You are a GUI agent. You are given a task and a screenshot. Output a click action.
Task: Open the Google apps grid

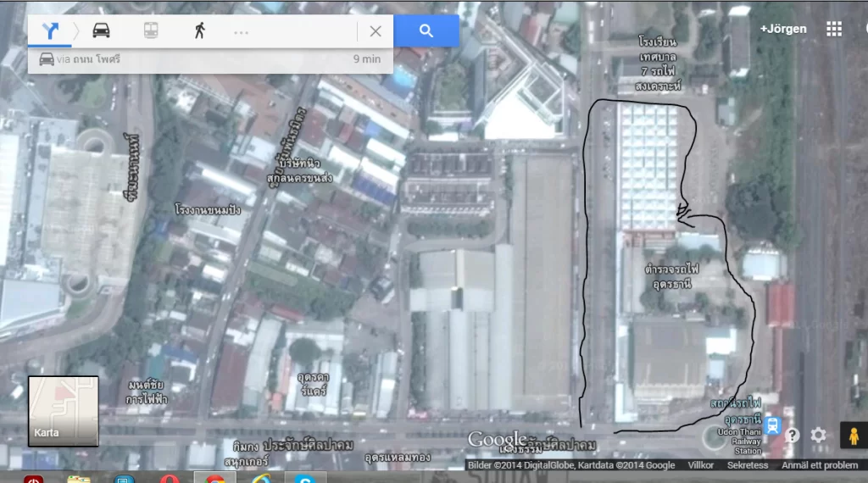pos(834,29)
